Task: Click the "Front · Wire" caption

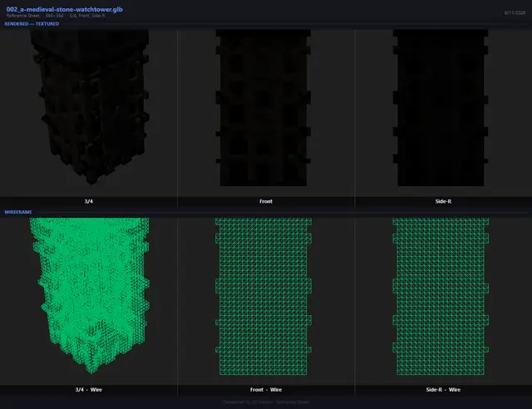Action: tap(266, 390)
